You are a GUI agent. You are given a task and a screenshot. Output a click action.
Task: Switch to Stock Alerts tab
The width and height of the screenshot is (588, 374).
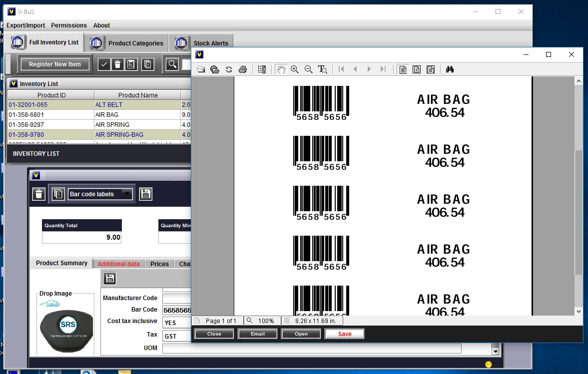[201, 43]
